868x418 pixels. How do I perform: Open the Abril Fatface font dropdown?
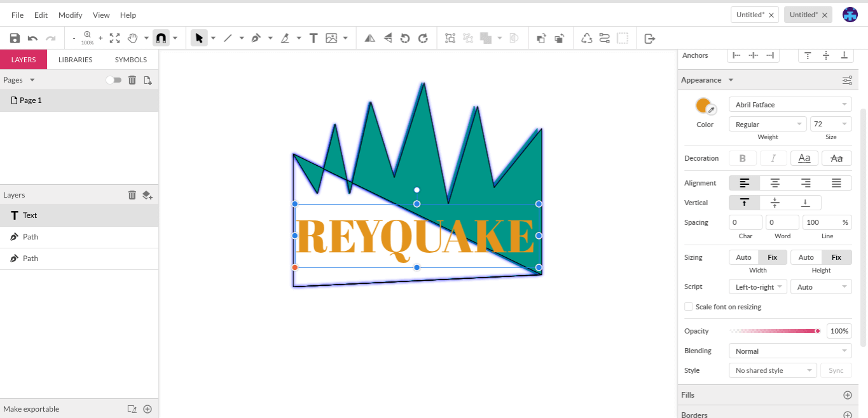click(790, 105)
